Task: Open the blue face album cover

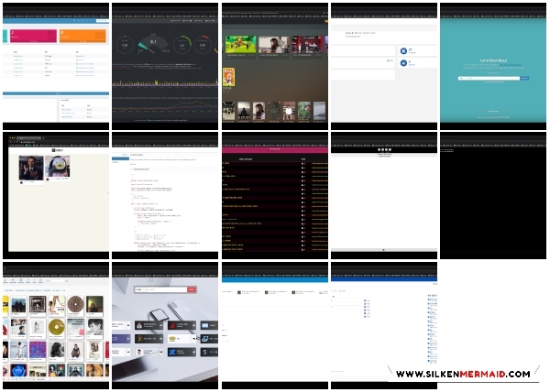Action: [x=18, y=371]
